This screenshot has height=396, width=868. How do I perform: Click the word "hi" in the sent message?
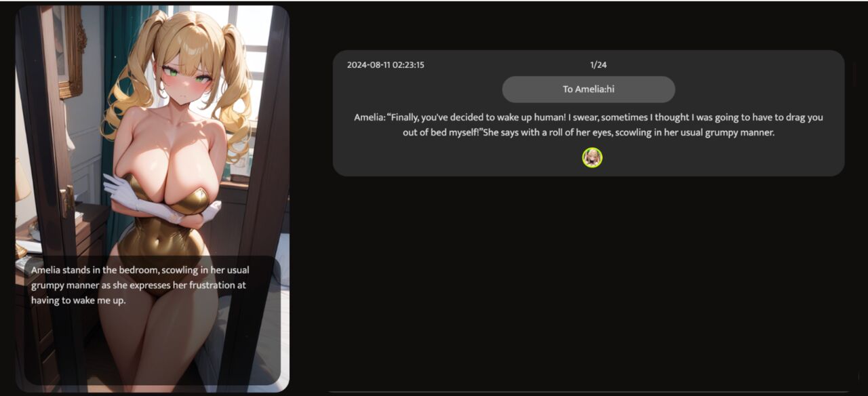click(x=610, y=90)
